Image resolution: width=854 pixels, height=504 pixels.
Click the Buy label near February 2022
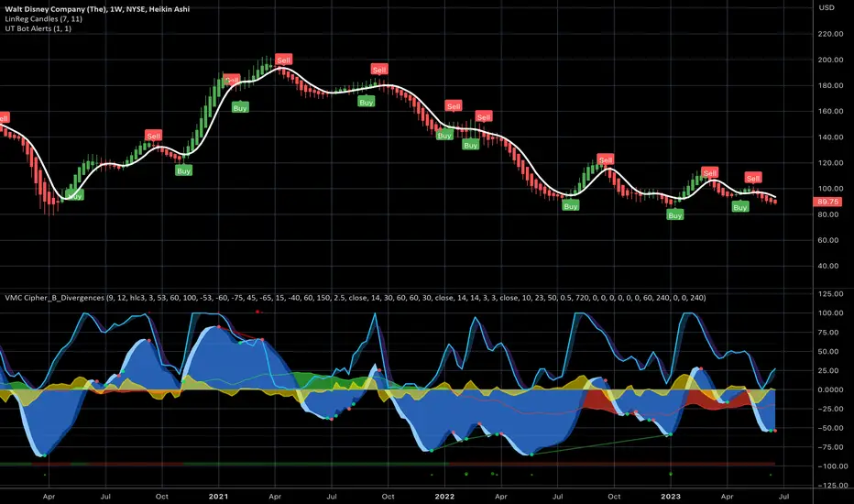click(471, 145)
